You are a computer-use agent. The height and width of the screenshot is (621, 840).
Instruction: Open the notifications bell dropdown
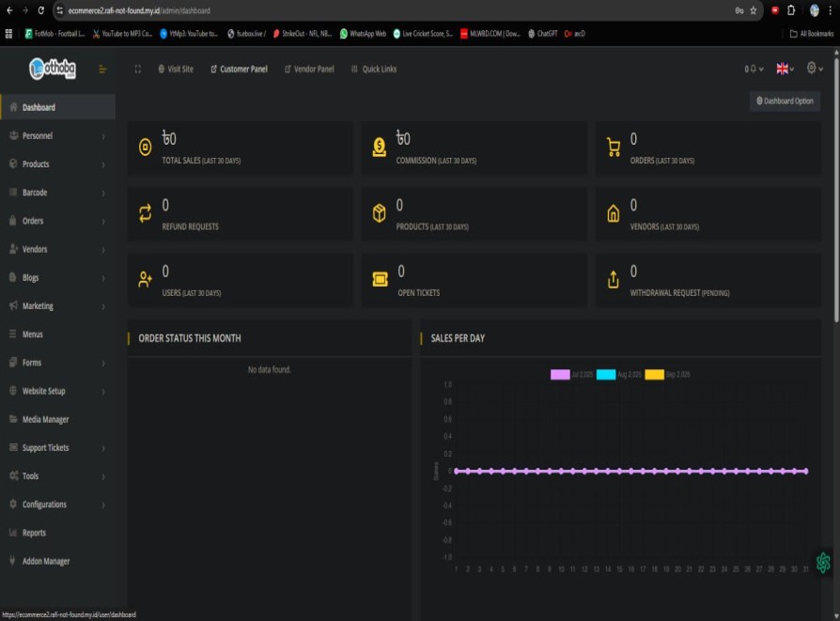point(754,69)
